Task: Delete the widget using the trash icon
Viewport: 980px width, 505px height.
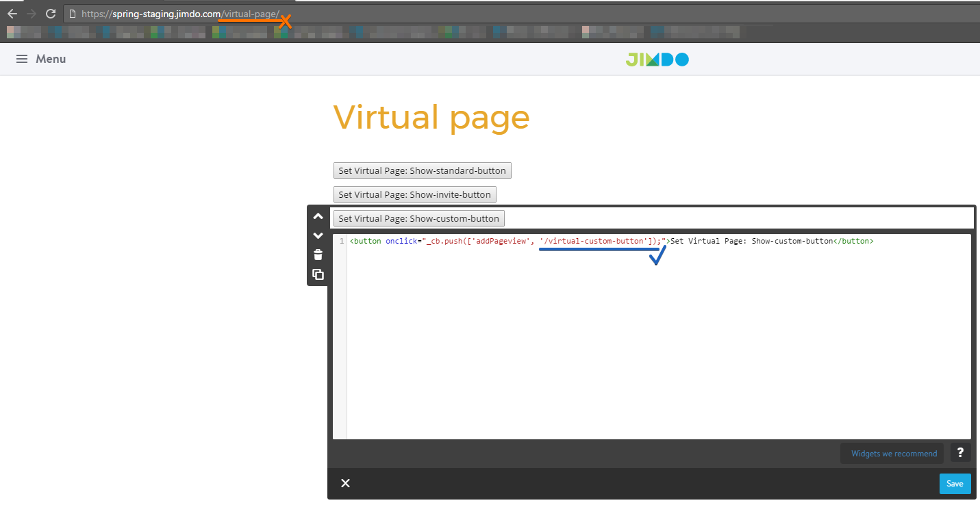Action: (x=318, y=254)
